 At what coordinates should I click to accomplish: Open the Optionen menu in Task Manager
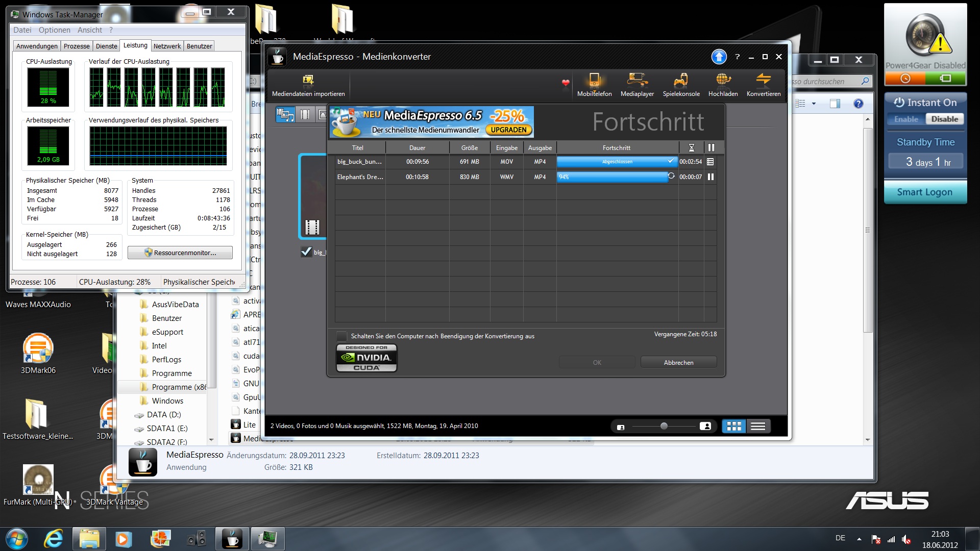click(x=54, y=30)
